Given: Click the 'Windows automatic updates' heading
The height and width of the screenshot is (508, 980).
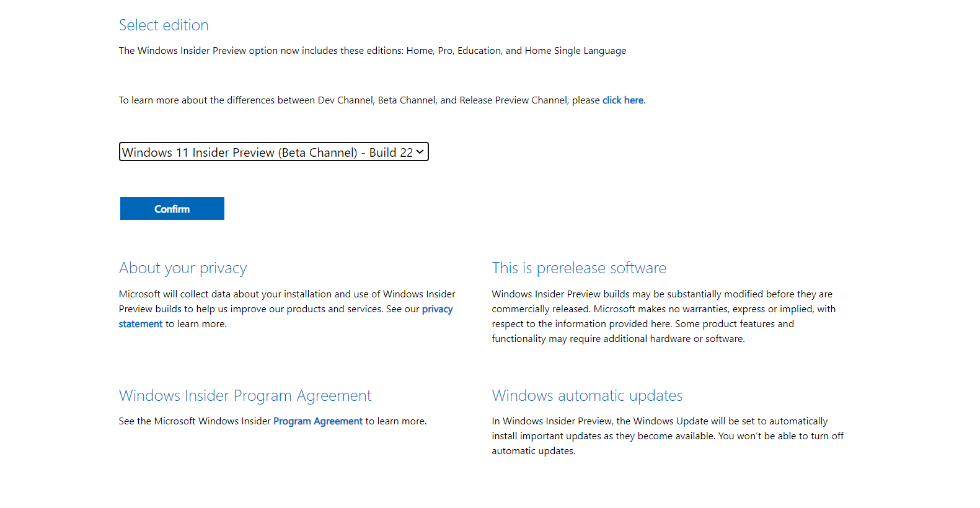Looking at the screenshot, I should [587, 396].
